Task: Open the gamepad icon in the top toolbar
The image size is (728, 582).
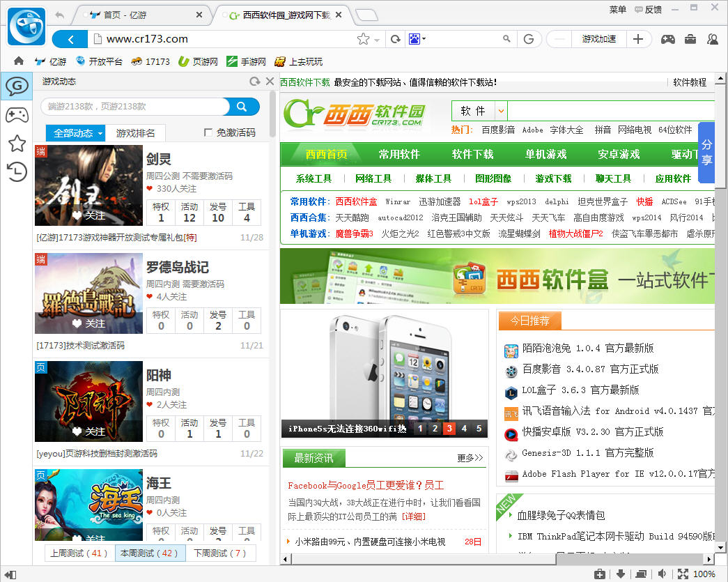Action: [x=667, y=40]
